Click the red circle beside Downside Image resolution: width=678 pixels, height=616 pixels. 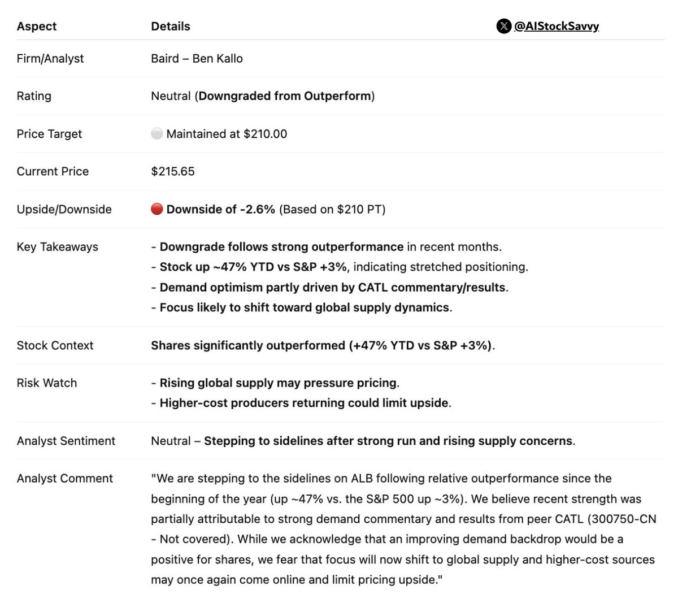tap(157, 209)
